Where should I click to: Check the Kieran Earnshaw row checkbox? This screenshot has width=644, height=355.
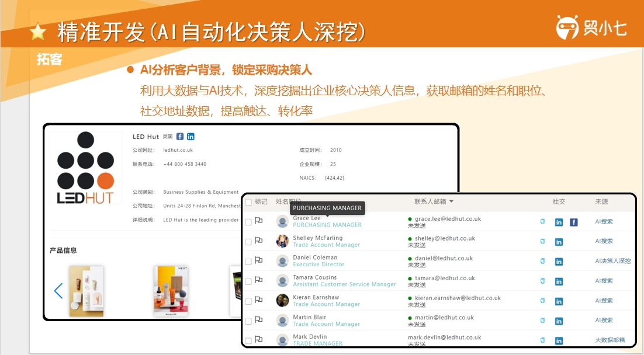coord(248,301)
